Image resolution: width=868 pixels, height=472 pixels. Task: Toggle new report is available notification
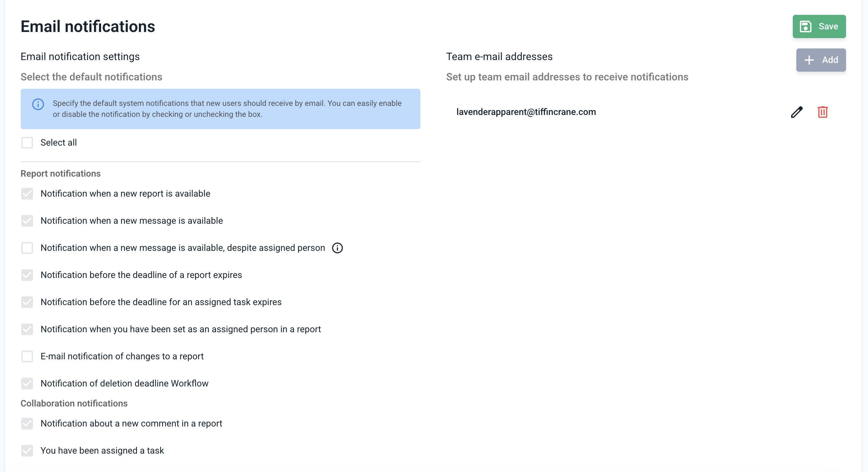point(27,194)
